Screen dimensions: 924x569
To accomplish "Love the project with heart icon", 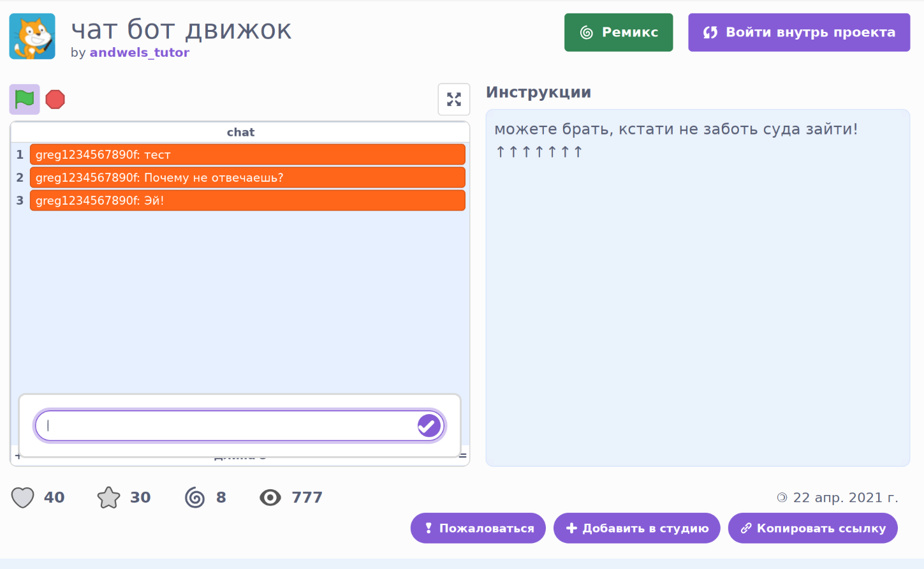I will click(x=23, y=498).
